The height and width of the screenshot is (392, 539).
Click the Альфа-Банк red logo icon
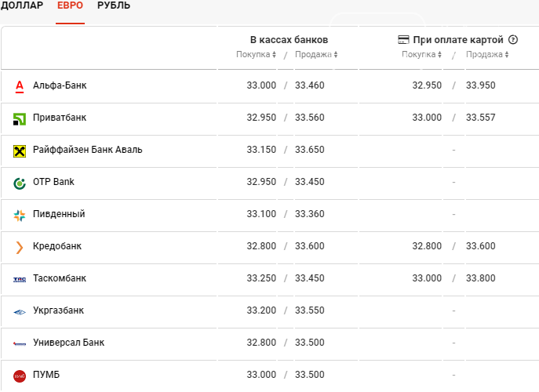pos(20,86)
